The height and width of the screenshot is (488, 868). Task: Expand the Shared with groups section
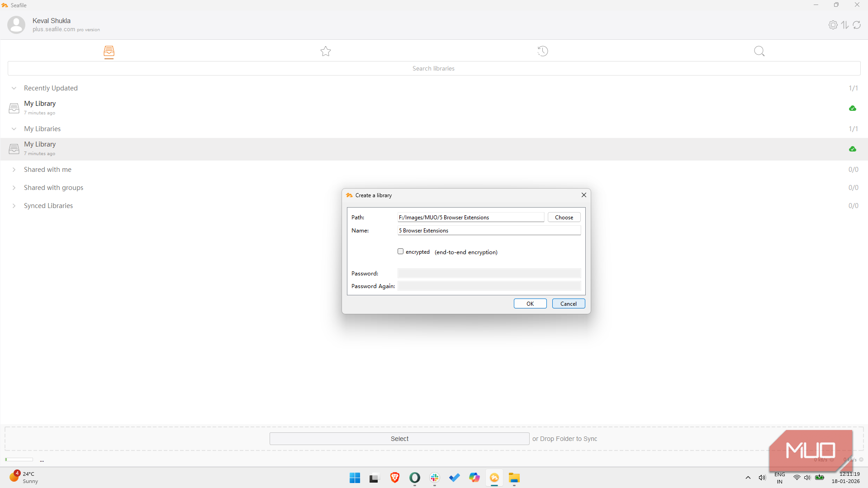pos(14,188)
